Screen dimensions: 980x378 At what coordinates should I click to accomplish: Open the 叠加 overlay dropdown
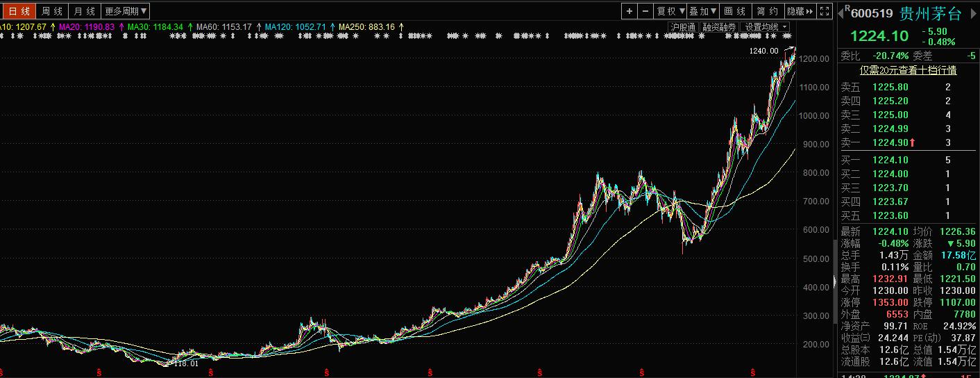pyautogui.click(x=703, y=11)
